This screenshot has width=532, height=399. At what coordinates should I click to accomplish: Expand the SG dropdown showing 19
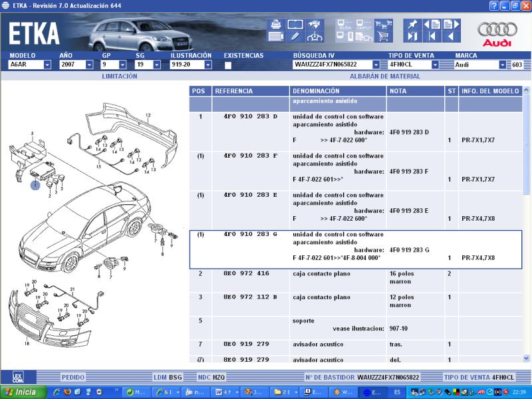click(156, 65)
